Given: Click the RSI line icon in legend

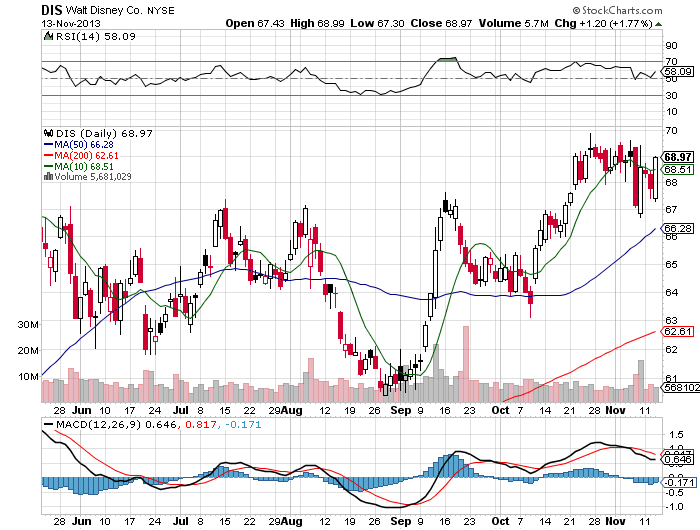Looking at the screenshot, I should [x=47, y=36].
